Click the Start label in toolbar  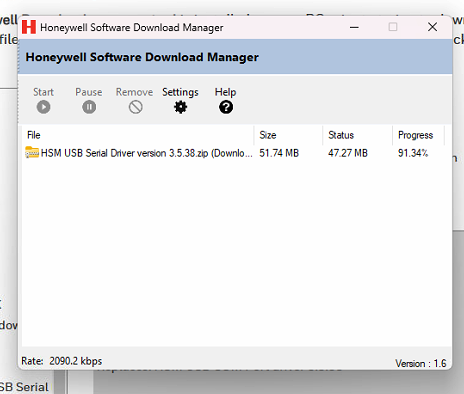[43, 92]
